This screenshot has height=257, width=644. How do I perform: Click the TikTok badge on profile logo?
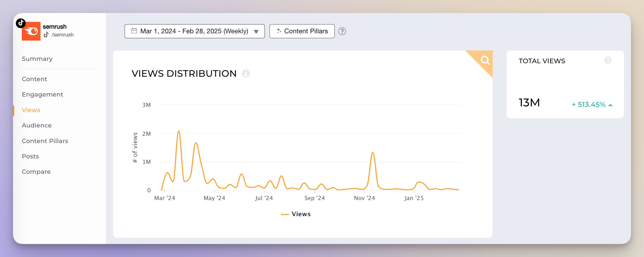(x=21, y=23)
